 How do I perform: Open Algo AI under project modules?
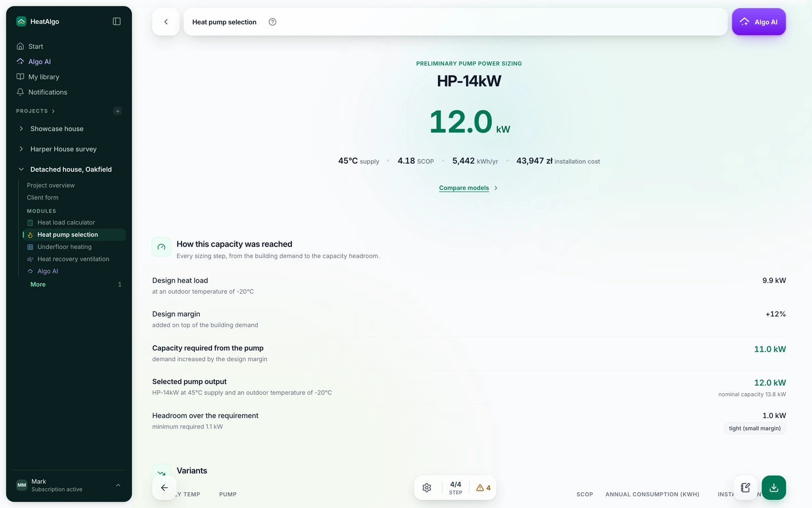point(74,271)
